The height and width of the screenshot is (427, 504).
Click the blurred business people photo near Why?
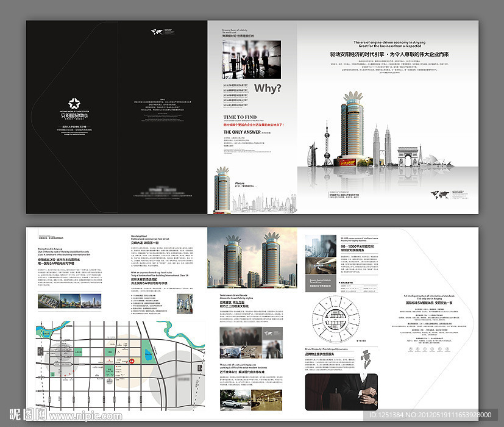[252, 60]
